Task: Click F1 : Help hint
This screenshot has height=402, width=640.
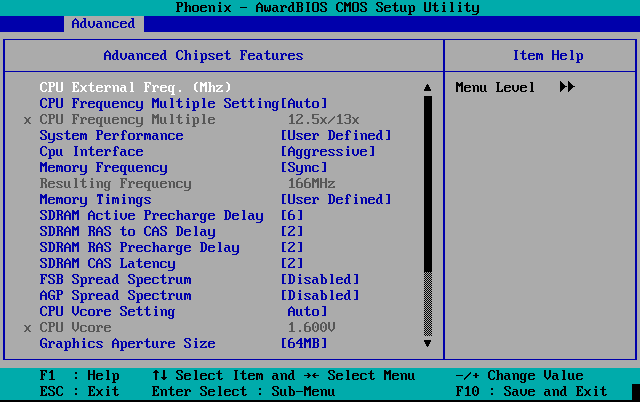Action: [x=80, y=375]
